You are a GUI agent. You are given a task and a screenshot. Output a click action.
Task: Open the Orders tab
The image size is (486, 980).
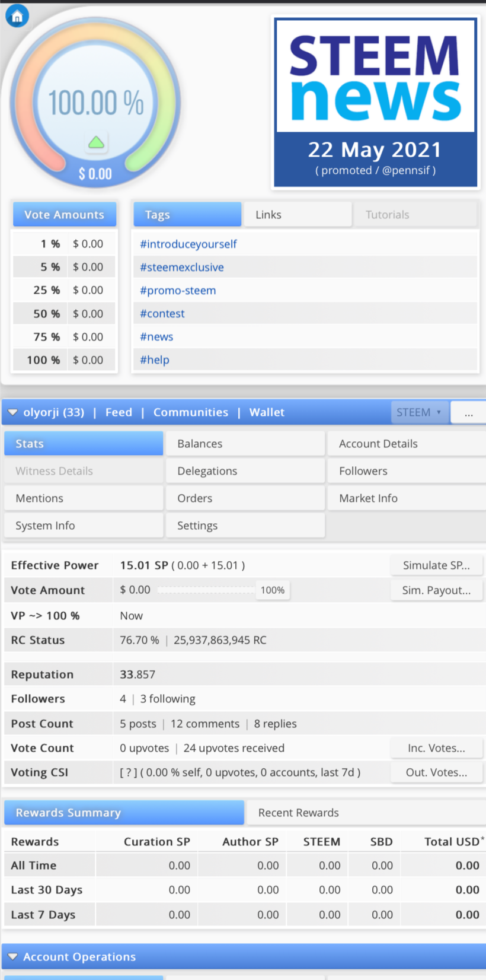tap(245, 498)
